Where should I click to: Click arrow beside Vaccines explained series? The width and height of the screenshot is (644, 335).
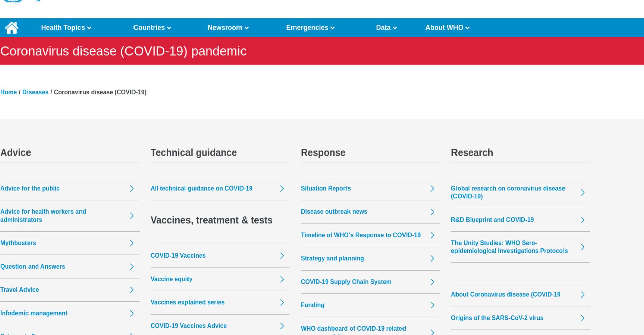point(282,302)
